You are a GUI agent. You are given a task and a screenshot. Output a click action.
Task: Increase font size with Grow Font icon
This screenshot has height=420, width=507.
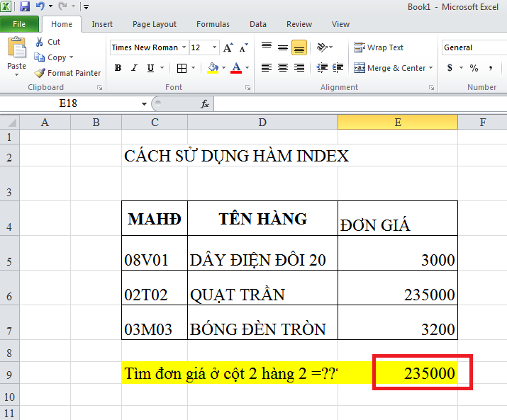click(228, 47)
